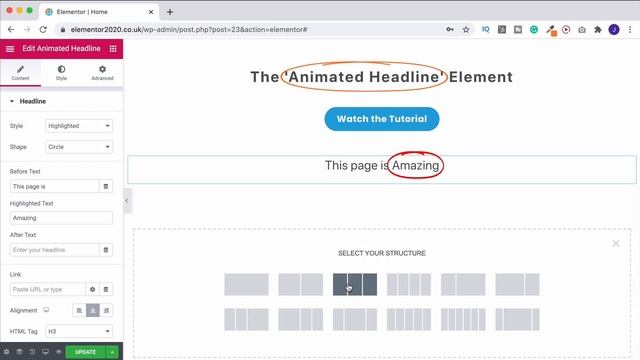
Task: Open the Elementor hamburger menu
Action: pos(10,49)
